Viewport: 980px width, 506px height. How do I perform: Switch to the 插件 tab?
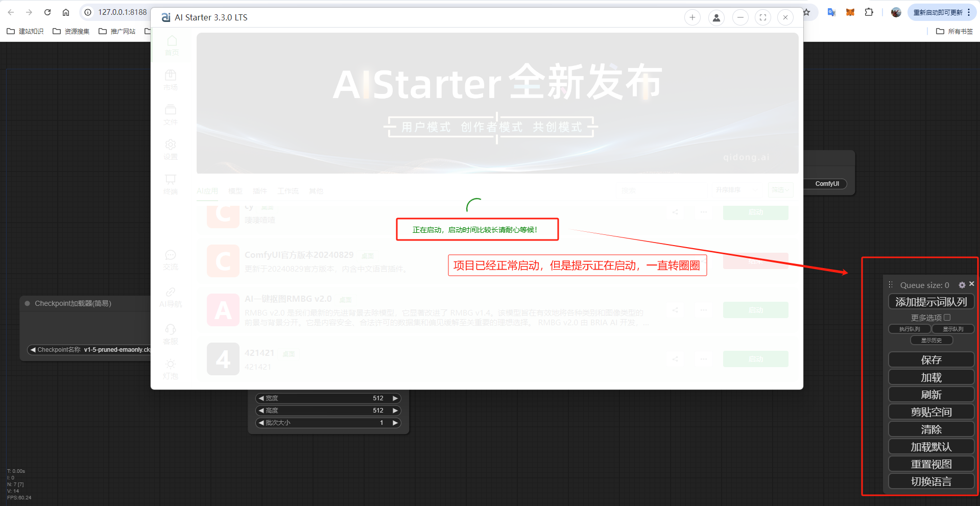(260, 191)
